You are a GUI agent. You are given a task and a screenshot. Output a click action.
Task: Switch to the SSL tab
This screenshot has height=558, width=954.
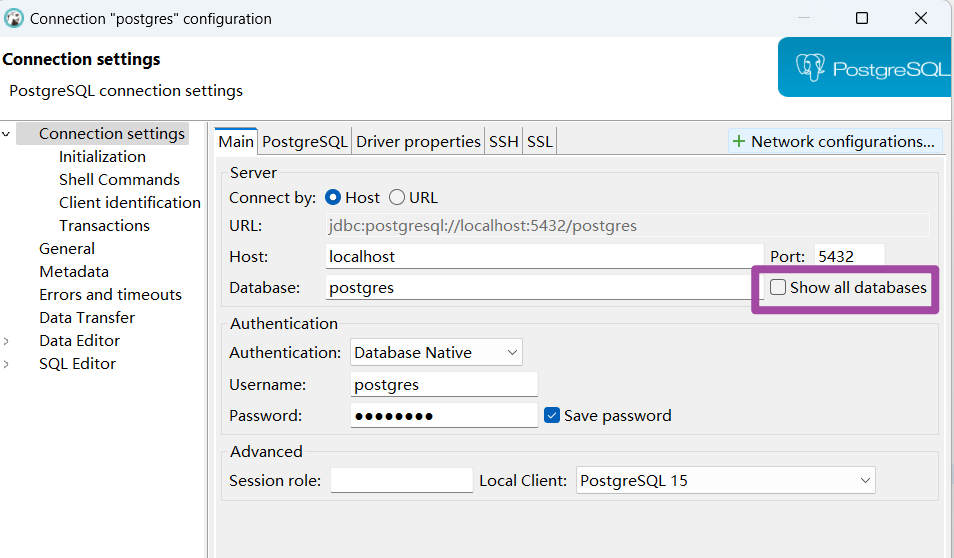540,142
